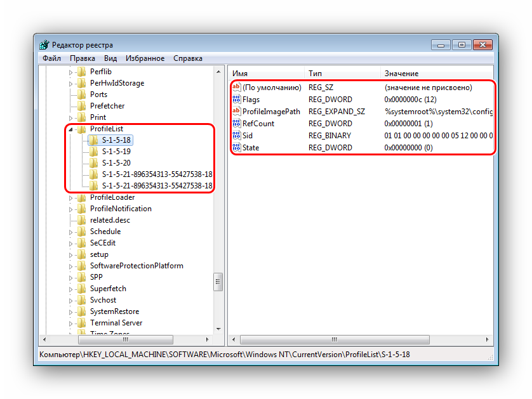
Task: Click the State DWORD value icon
Action: 237,147
